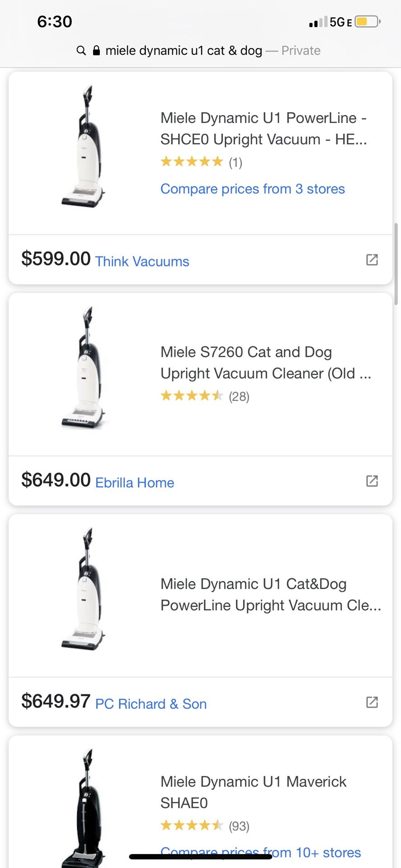Open the Think Vacuums store link
Screen dimensions: 401x868
[x=142, y=261]
